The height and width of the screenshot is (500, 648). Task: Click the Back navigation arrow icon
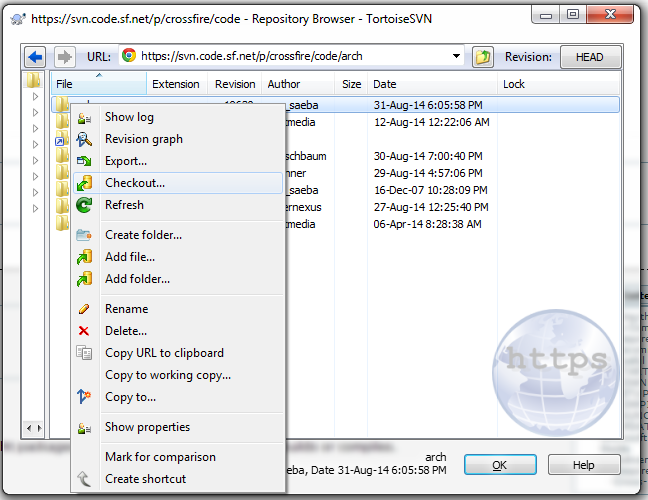[35, 57]
